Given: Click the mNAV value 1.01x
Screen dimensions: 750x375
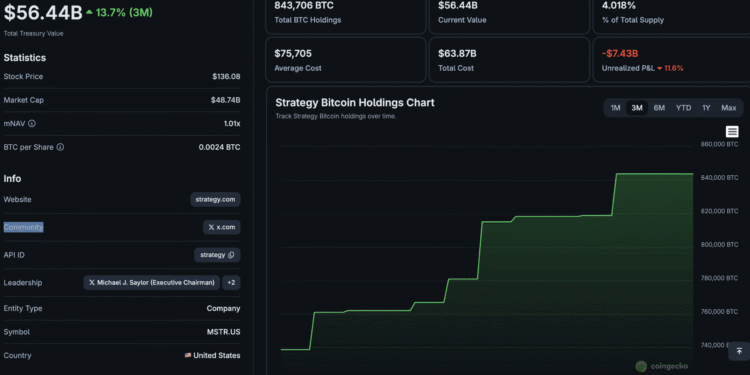Looking at the screenshot, I should 232,123.
